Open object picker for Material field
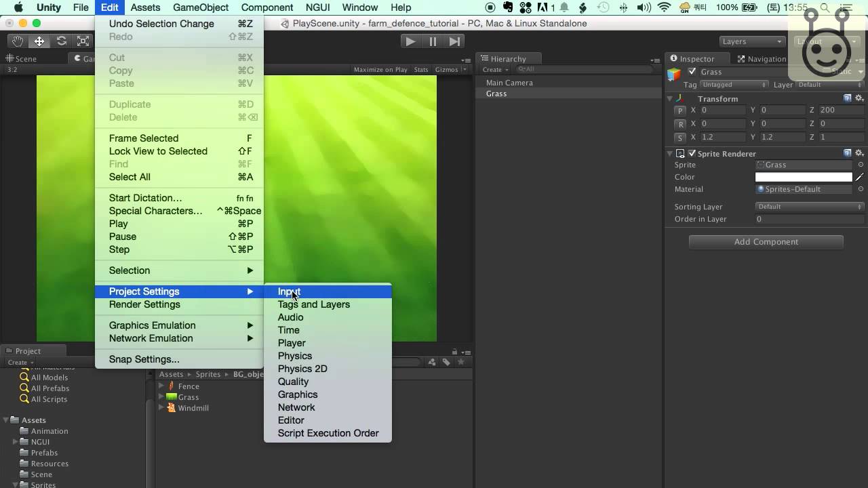868x488 pixels. [x=861, y=189]
